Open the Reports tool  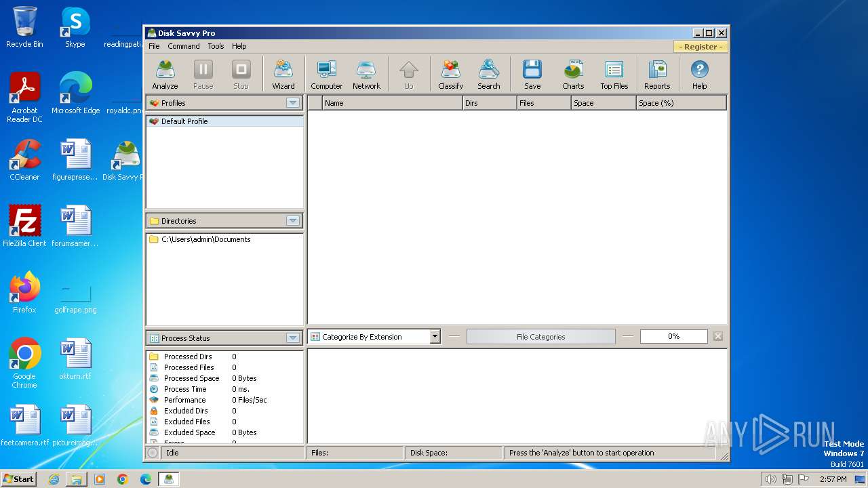point(656,75)
